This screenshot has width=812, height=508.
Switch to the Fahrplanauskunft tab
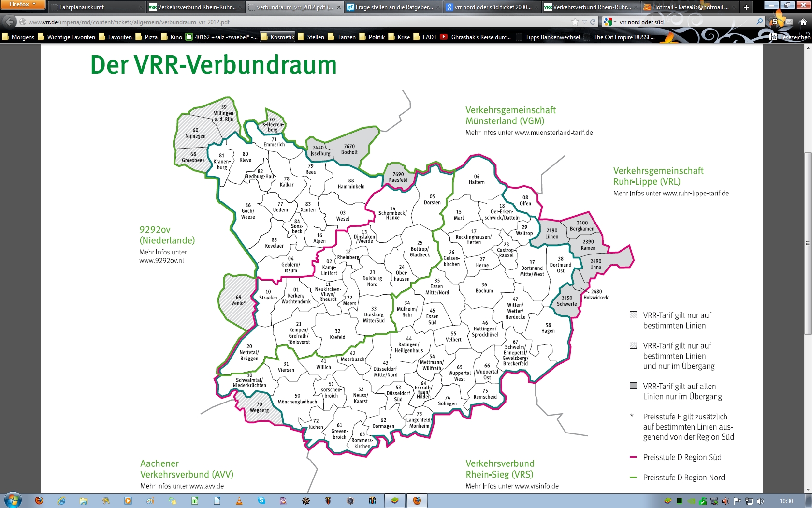click(x=97, y=7)
